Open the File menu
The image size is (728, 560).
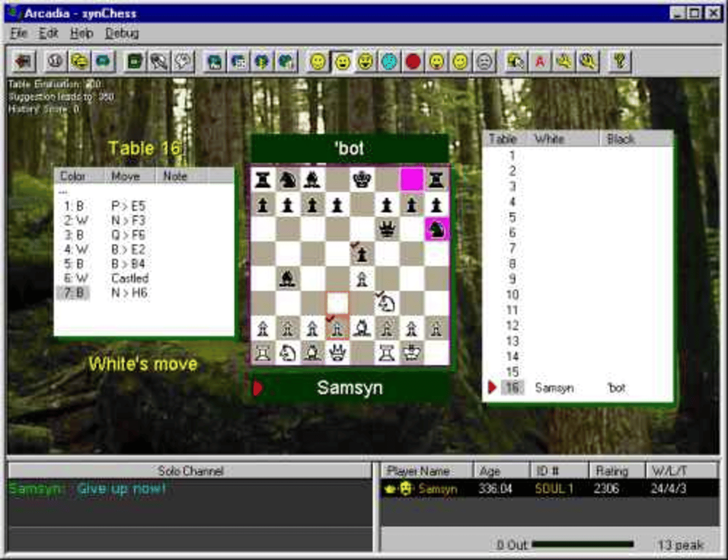coord(18,34)
